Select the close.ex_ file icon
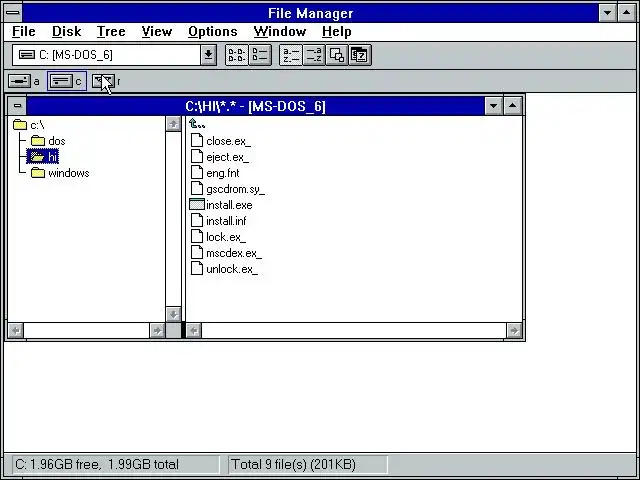Screen dimensions: 640x480 pyautogui.click(x=197, y=140)
